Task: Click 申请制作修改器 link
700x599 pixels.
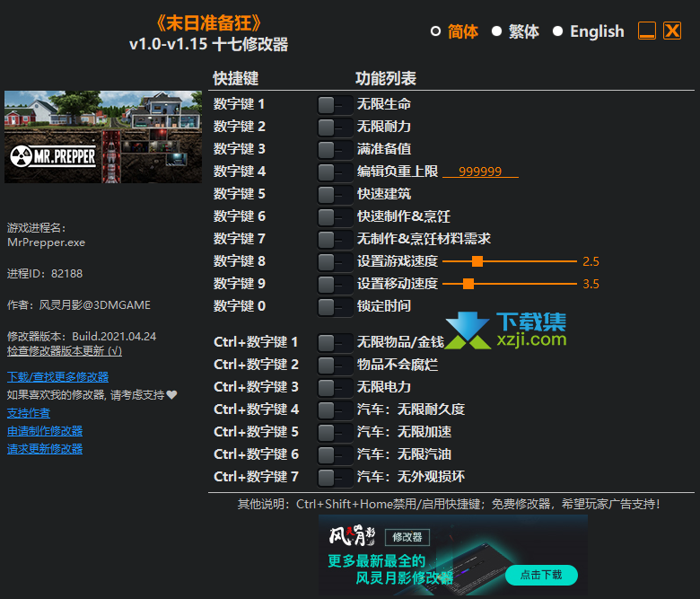Action: click(x=45, y=431)
